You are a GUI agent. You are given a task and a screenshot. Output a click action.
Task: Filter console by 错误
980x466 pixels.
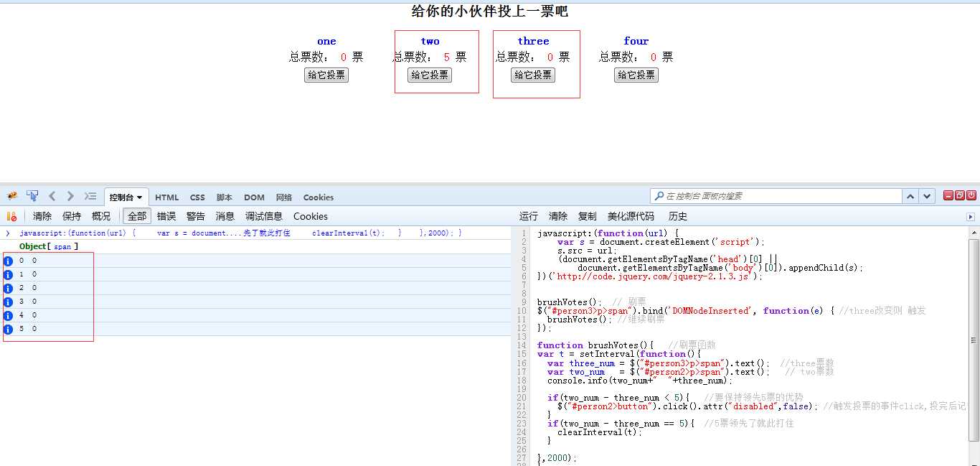pos(166,216)
